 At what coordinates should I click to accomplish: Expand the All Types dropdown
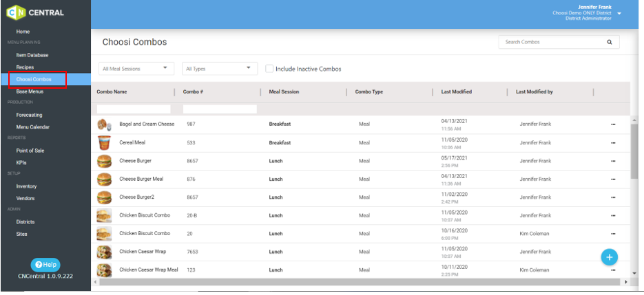(220, 69)
